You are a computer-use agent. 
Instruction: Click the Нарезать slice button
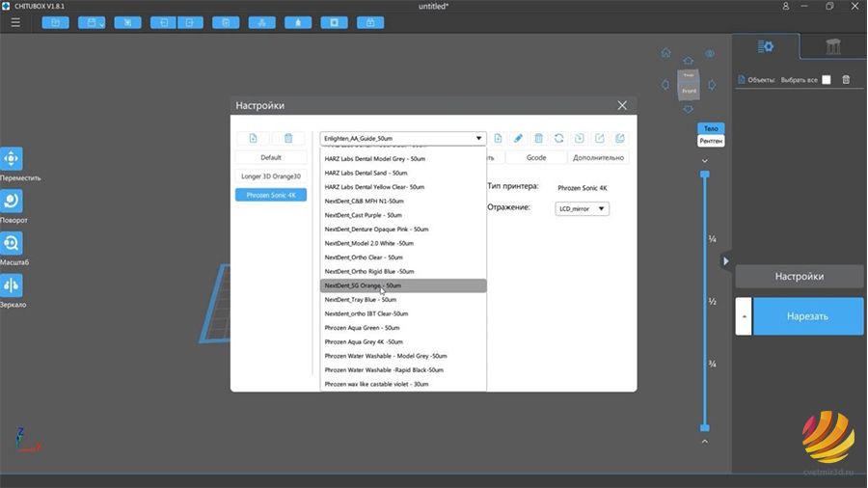point(807,316)
